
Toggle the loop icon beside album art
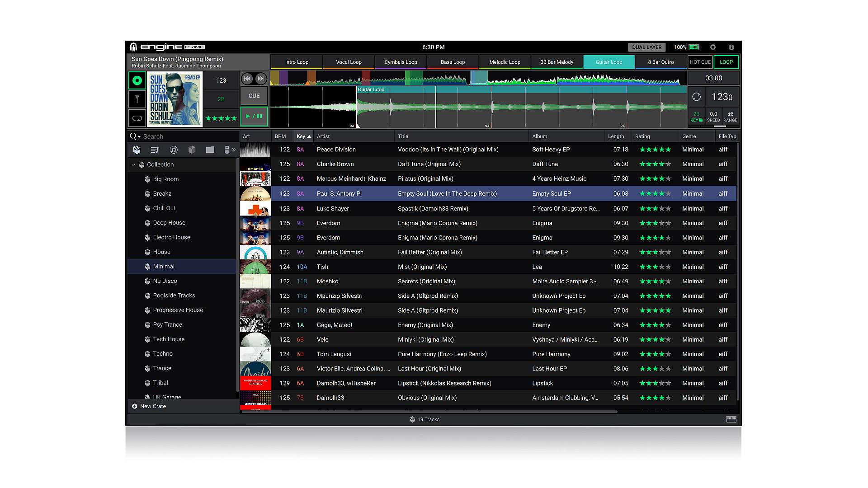(x=137, y=118)
